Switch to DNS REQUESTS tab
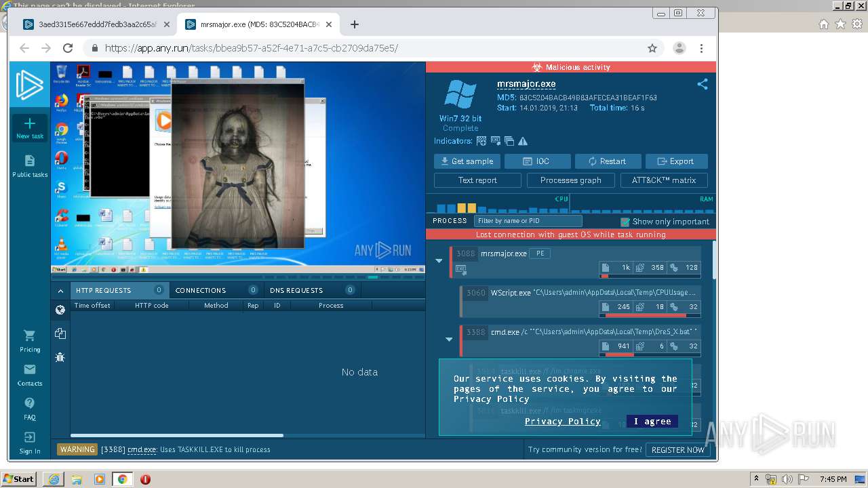Screen dimensions: 868x488 click(x=311, y=290)
